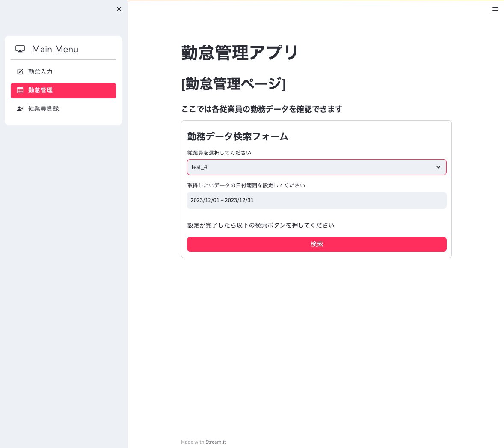The width and height of the screenshot is (504, 448).
Task: Click the pencil icon beside 勤怠入力
Action: click(x=20, y=72)
